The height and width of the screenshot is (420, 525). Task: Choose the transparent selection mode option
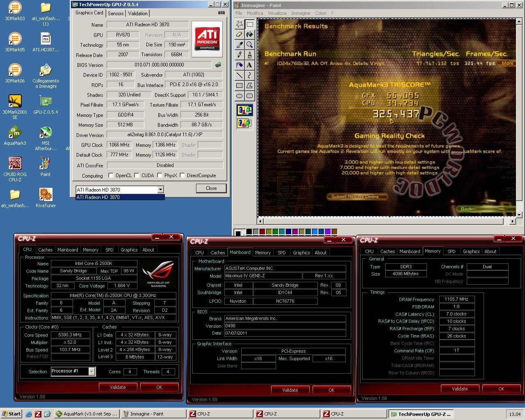pos(245,123)
